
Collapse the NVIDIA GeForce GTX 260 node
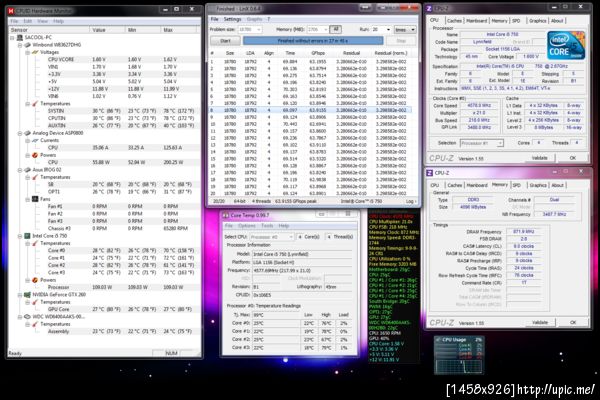pos(20,295)
